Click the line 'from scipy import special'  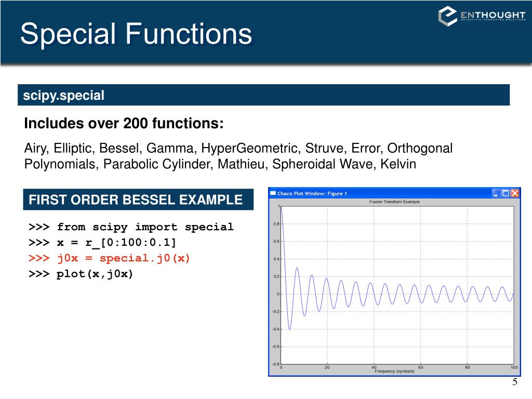(x=131, y=227)
